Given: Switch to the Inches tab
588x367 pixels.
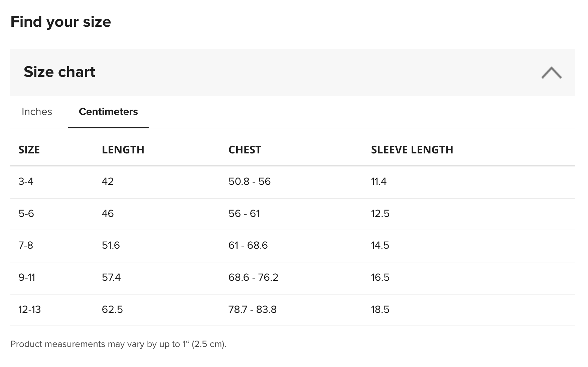Looking at the screenshot, I should (x=37, y=112).
